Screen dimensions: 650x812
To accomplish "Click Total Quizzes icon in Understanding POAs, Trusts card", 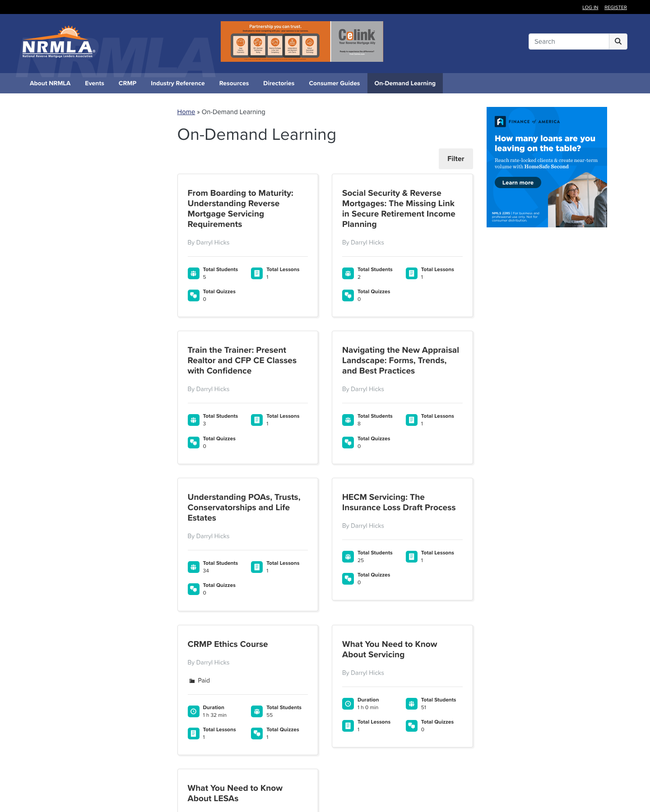I will (x=194, y=589).
